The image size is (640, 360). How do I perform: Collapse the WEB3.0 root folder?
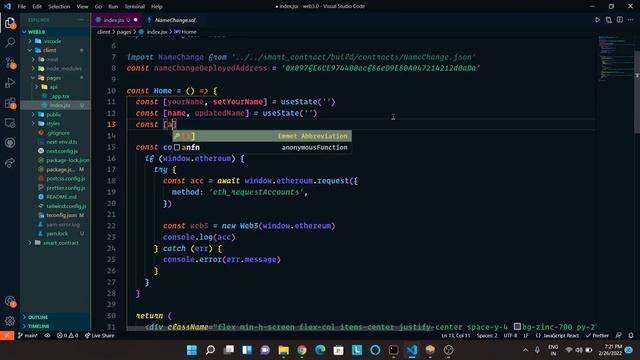click(x=55, y=32)
